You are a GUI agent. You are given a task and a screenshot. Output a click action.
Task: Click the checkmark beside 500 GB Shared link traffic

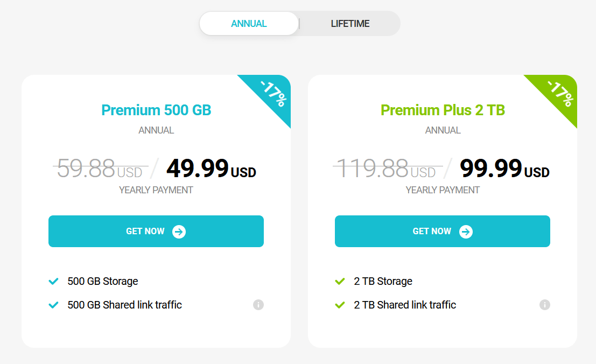(x=53, y=304)
